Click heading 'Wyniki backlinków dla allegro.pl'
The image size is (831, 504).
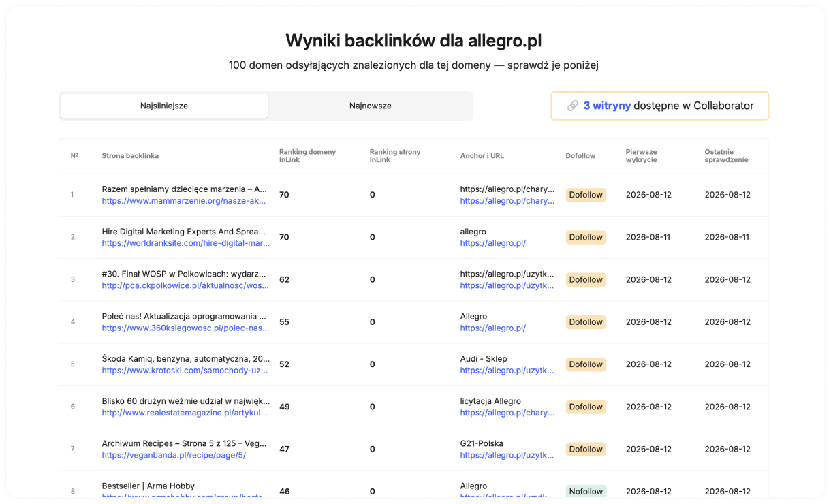tap(413, 41)
